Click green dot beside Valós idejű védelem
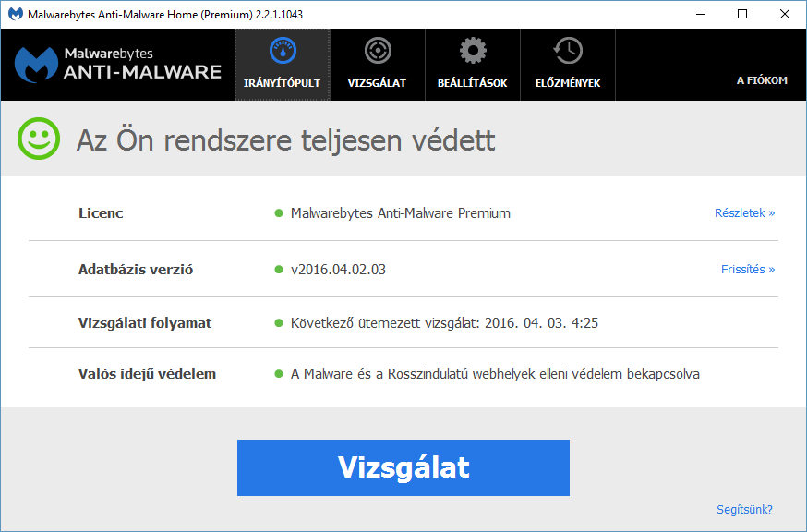This screenshot has height=532, width=807. (x=279, y=374)
